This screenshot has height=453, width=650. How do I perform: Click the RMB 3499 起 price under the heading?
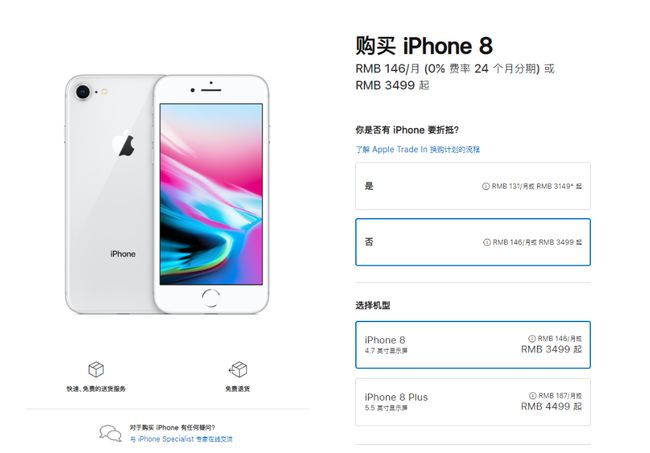click(x=392, y=85)
